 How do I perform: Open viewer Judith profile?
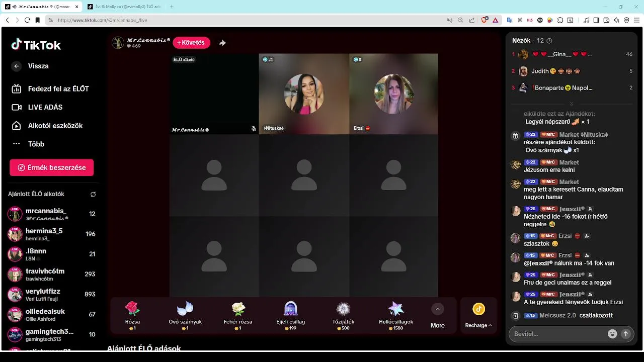point(572,71)
